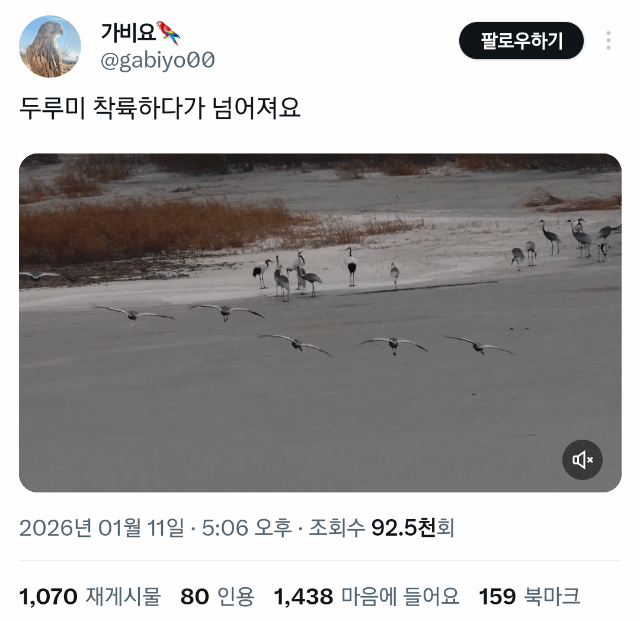The width and height of the screenshot is (640, 621).
Task: Open the three-dot more options menu
Action: (x=608, y=40)
